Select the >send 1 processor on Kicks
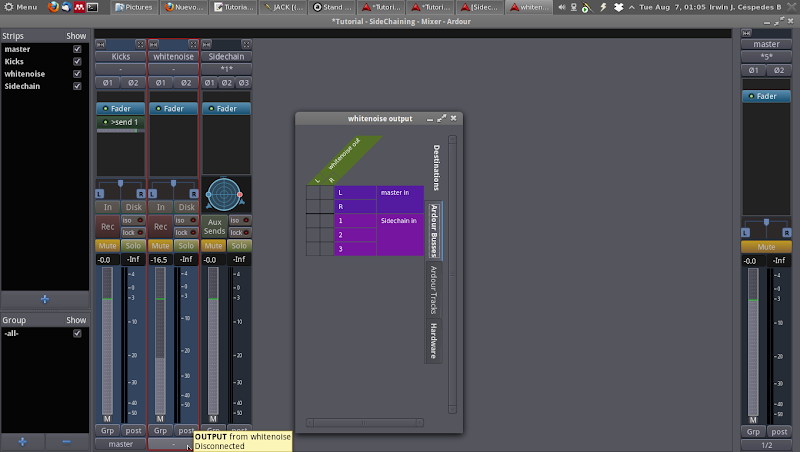 pos(120,122)
